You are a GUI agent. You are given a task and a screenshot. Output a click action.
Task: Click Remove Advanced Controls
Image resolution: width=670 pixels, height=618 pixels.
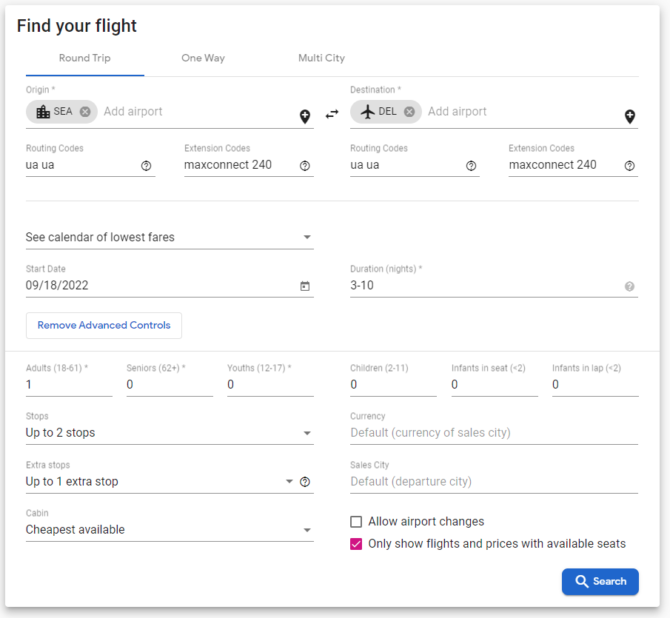(104, 325)
